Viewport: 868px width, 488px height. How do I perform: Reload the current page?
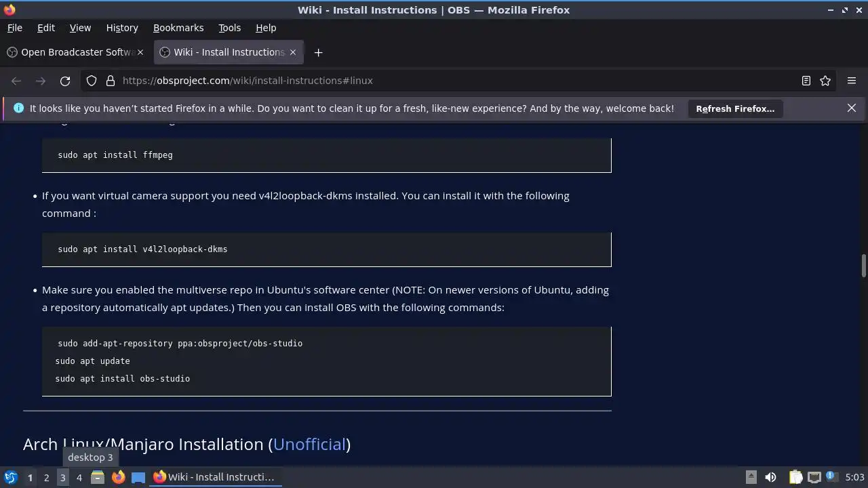point(65,81)
